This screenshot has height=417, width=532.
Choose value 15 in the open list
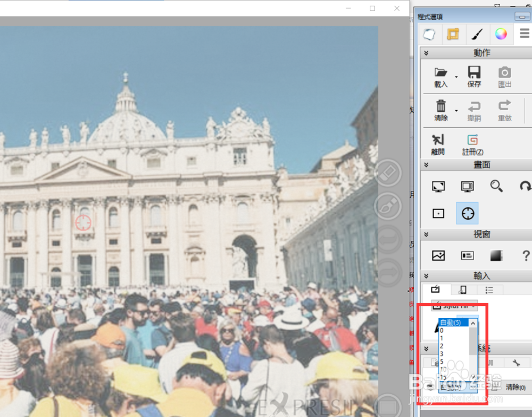454,377
